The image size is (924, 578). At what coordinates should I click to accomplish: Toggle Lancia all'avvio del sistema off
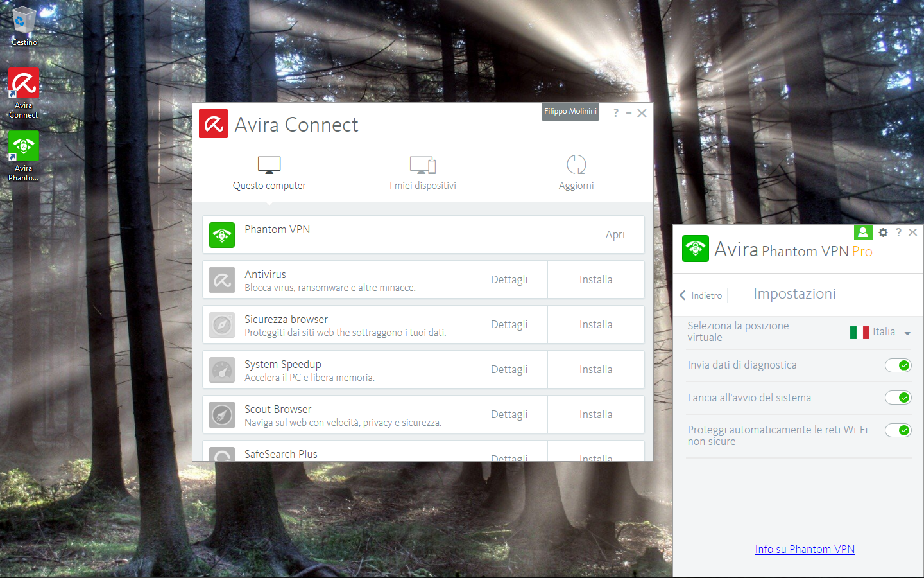click(898, 398)
